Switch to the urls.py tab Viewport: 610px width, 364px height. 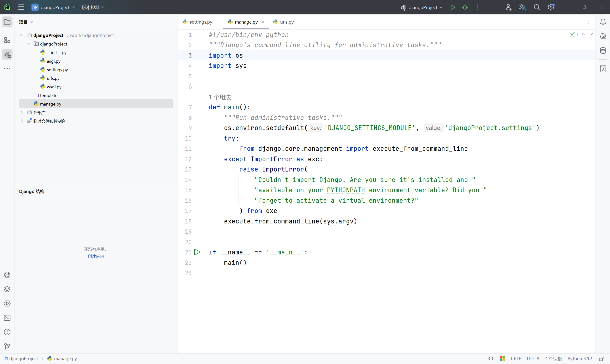[x=284, y=22]
